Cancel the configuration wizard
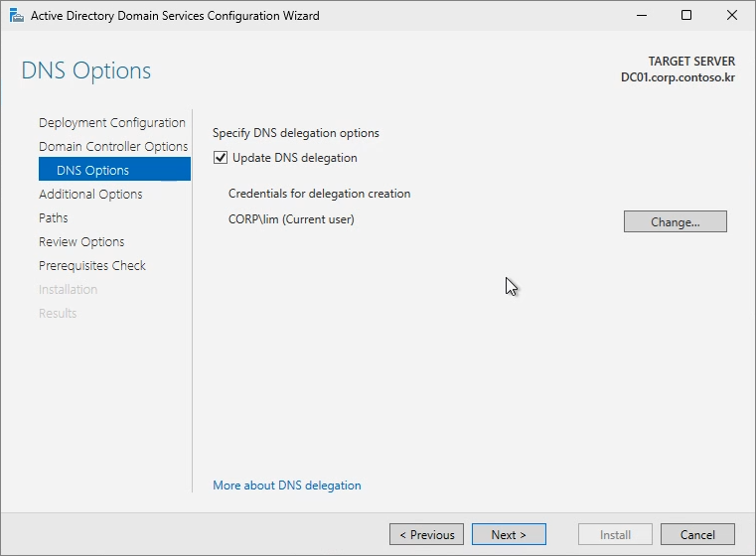Screen dimensions: 756x556 click(x=697, y=534)
